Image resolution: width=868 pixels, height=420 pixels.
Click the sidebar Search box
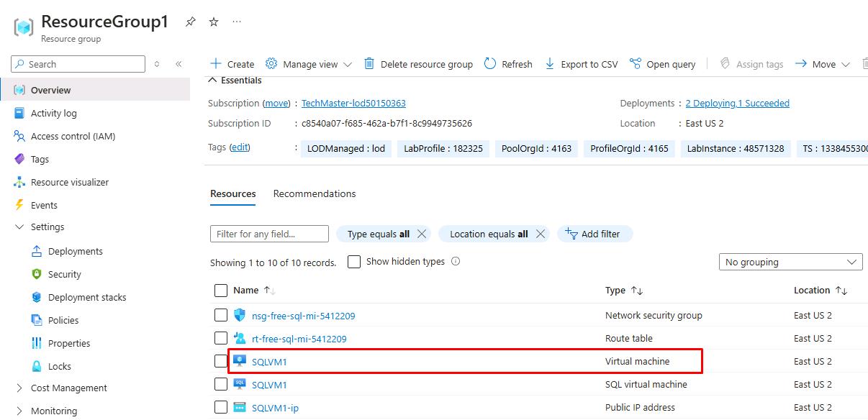coord(78,64)
